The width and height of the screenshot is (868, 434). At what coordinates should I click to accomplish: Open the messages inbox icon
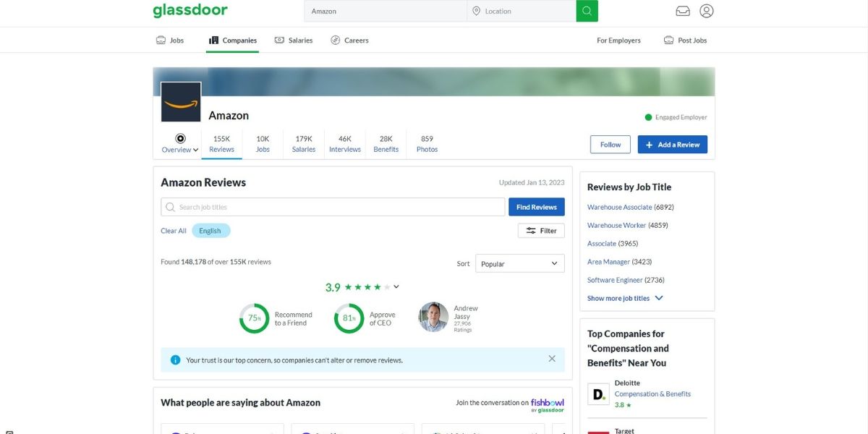(x=683, y=11)
